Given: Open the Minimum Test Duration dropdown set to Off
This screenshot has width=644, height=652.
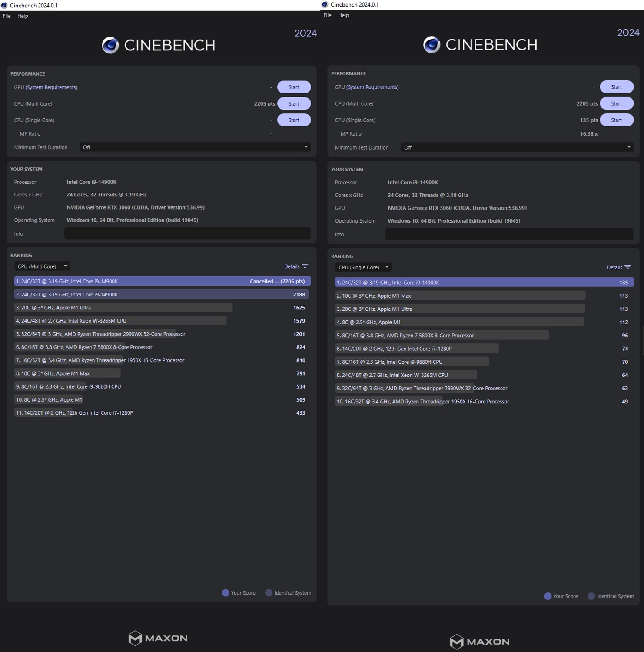Looking at the screenshot, I should pos(195,147).
